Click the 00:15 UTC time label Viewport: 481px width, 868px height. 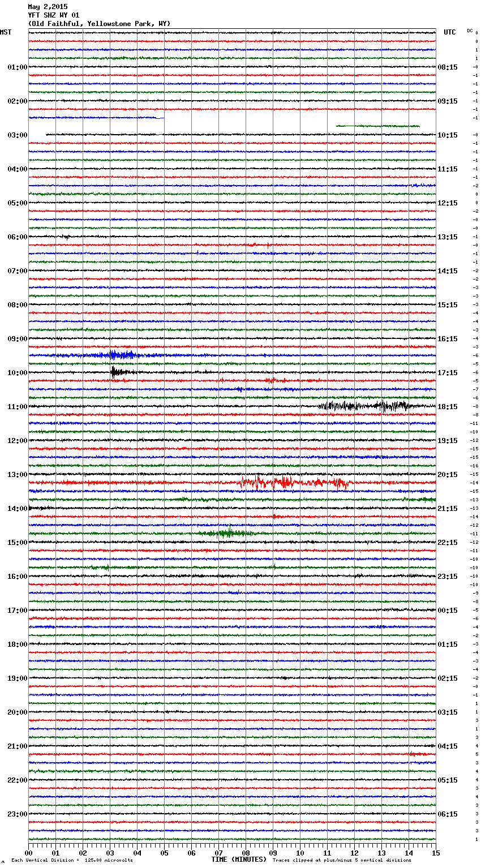(x=448, y=611)
